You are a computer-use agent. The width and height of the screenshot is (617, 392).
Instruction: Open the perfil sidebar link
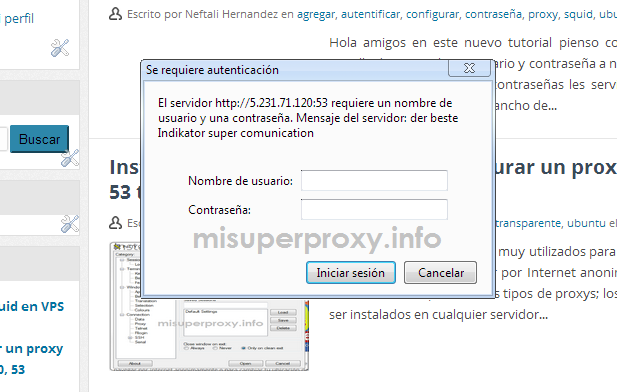(x=18, y=18)
